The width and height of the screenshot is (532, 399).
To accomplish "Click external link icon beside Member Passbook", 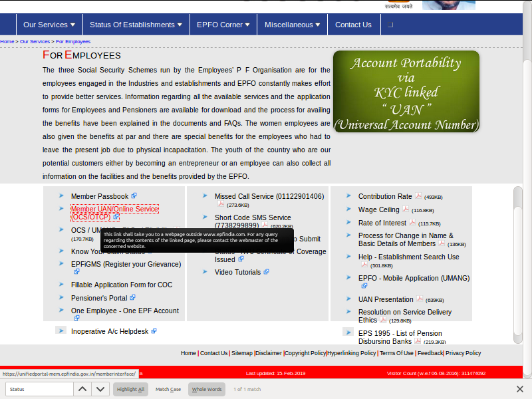I will click(x=134, y=196).
